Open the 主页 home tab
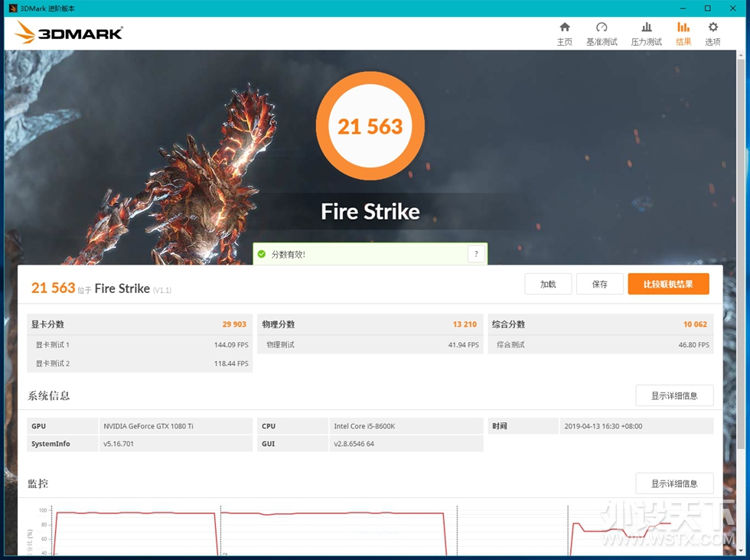 tap(565, 34)
